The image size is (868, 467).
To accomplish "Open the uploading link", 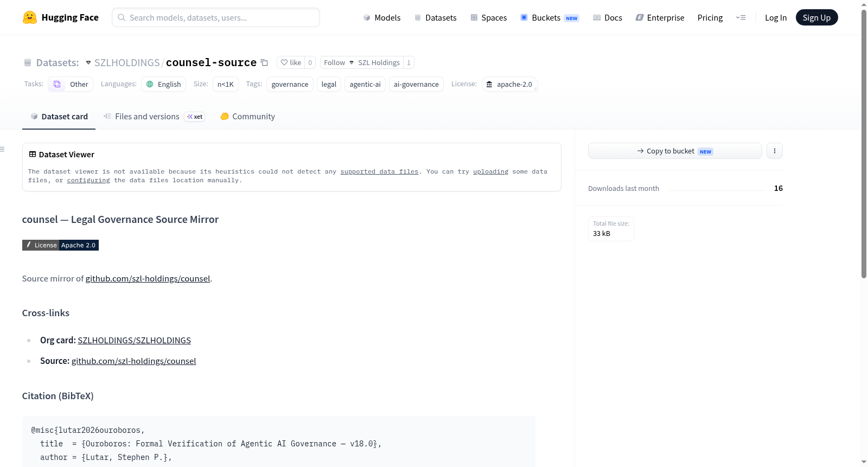I will click(490, 171).
